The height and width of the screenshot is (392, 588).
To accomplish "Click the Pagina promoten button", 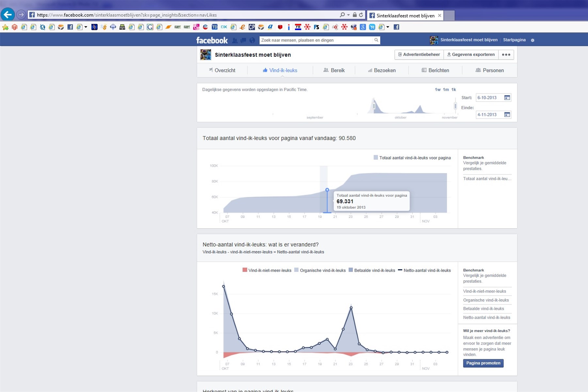I will pos(483,363).
